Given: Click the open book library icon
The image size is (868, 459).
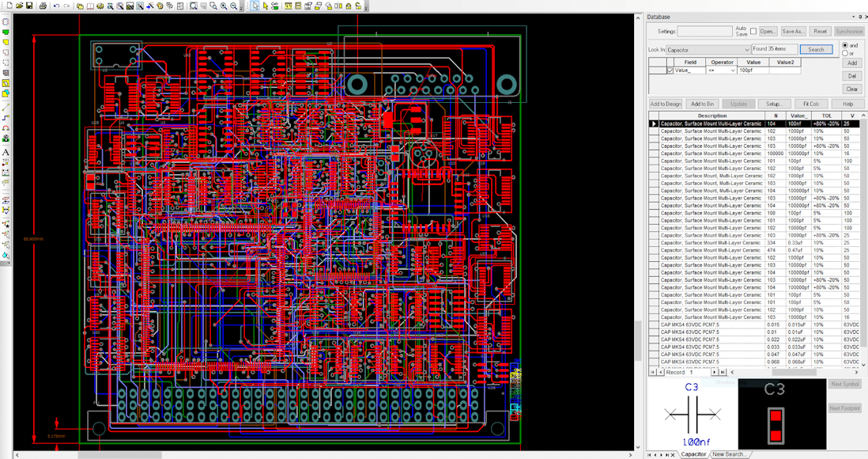Looking at the screenshot, I should [x=90, y=6].
